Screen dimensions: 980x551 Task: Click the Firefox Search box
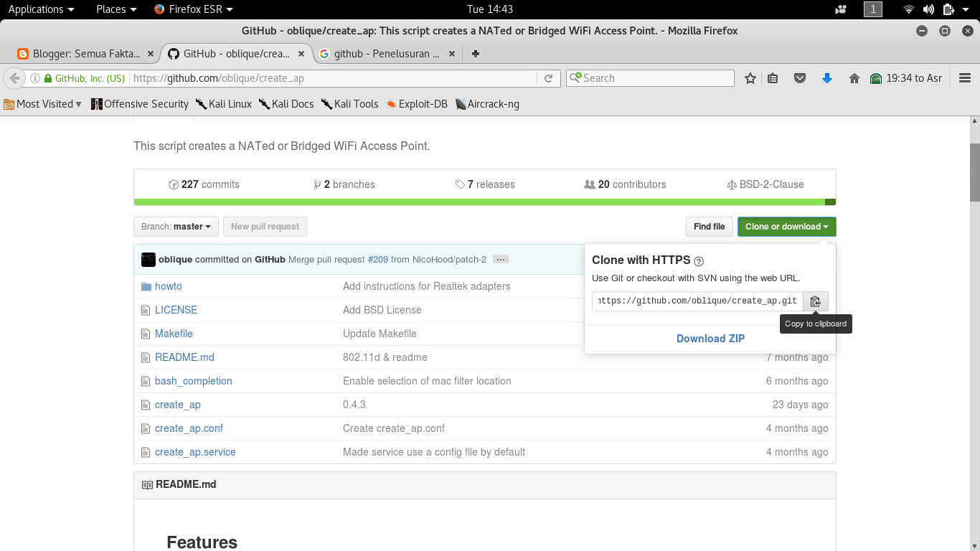point(650,78)
